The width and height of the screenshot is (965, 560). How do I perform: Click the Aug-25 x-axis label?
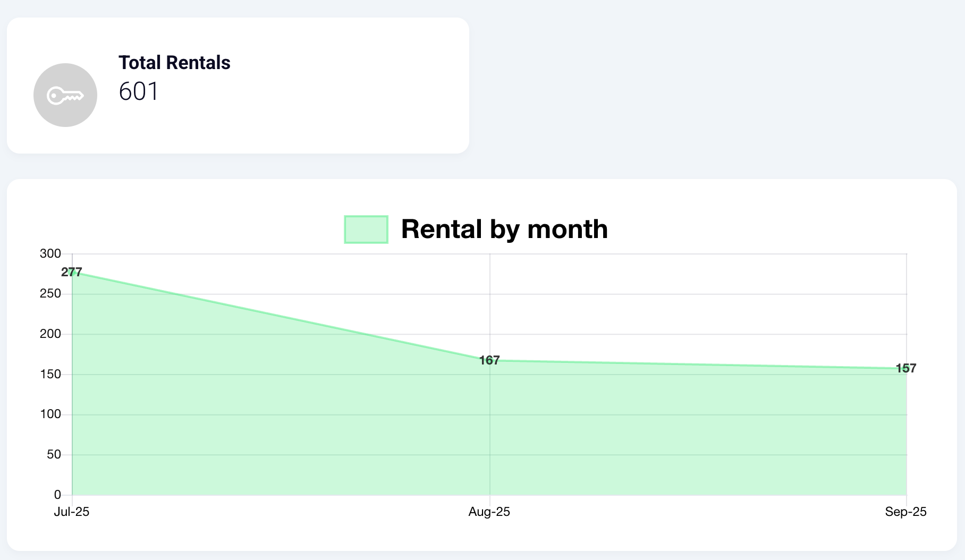[x=489, y=512]
